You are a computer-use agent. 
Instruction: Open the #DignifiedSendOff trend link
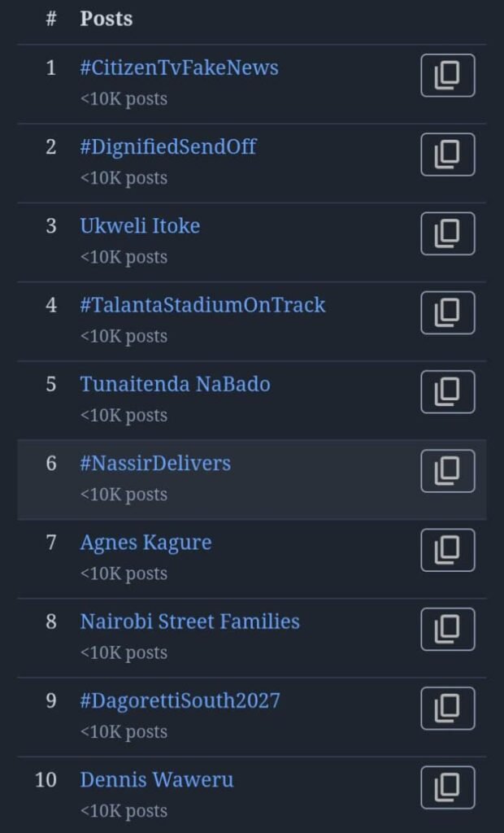pos(168,147)
